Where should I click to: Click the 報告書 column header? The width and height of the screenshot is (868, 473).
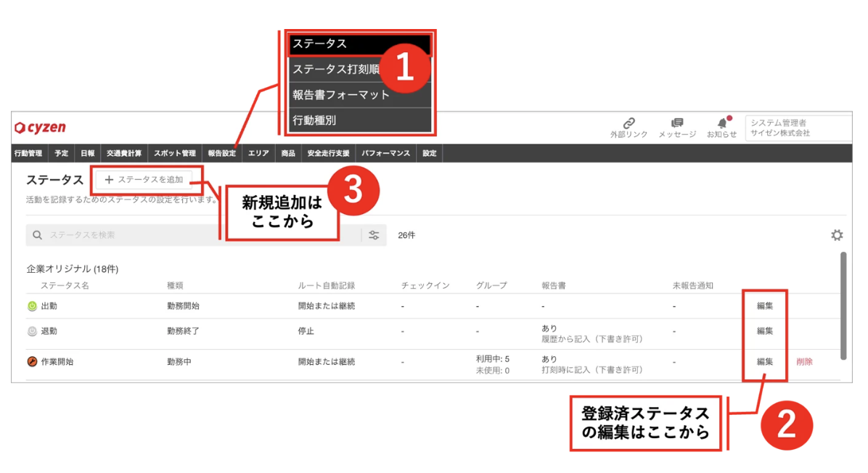(x=554, y=285)
